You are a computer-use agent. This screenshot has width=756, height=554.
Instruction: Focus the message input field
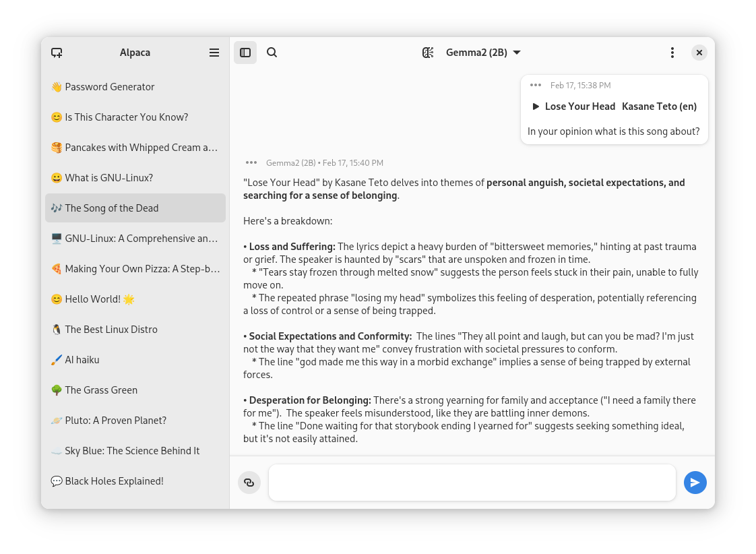472,483
